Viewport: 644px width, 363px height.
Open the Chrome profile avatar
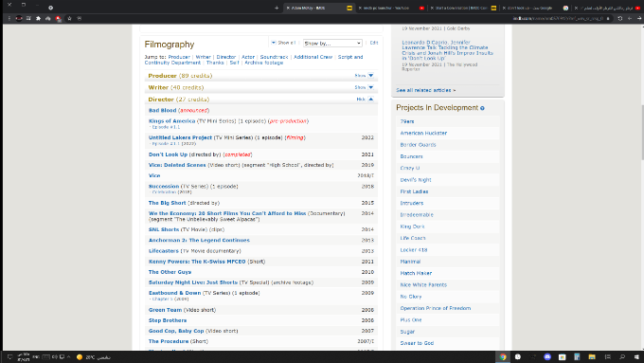point(19,19)
